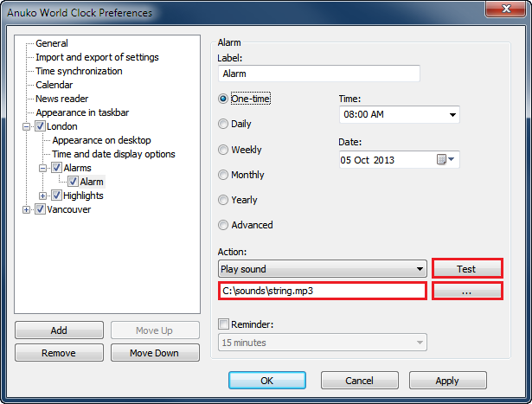This screenshot has height=404, width=532.
Task: Open the Action dropdown list
Action: 420,269
